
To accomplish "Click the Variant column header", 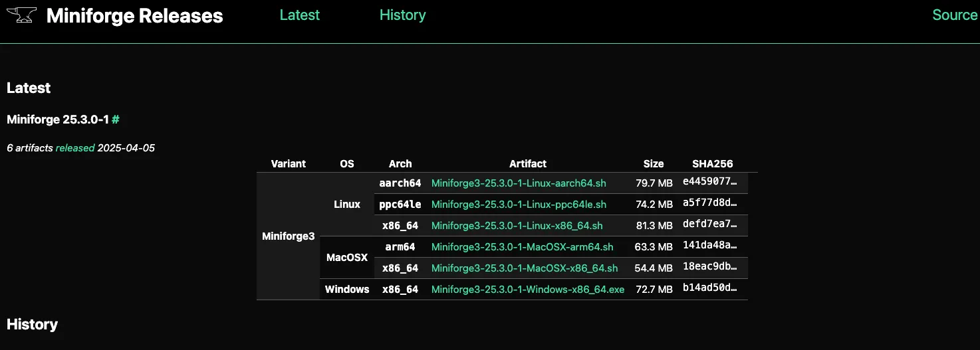I will pyautogui.click(x=289, y=163).
